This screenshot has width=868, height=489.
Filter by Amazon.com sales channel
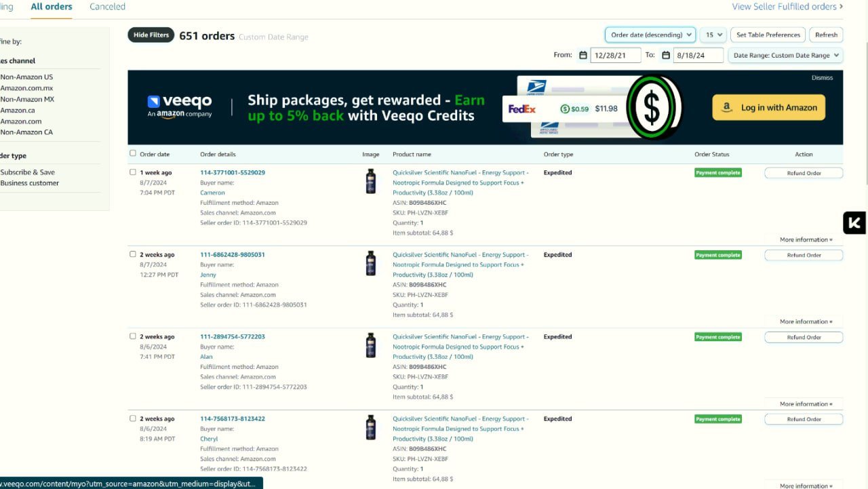click(x=21, y=121)
